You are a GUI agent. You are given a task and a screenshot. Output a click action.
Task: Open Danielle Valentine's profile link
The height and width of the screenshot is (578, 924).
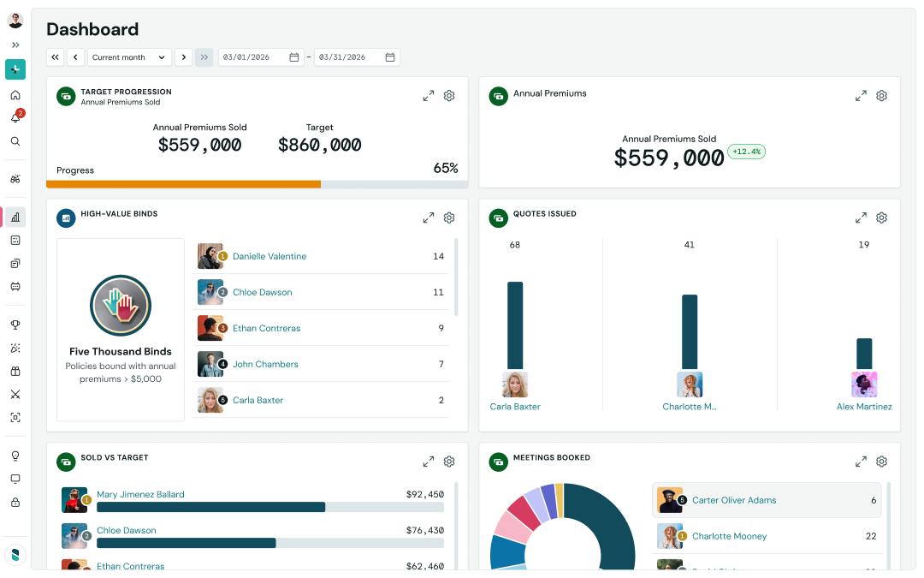269,256
